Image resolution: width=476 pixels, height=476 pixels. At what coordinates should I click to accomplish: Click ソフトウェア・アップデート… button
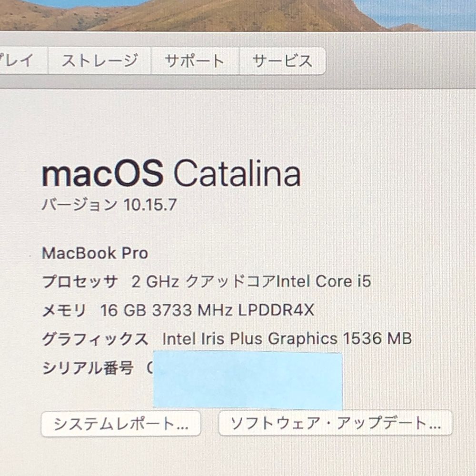pyautogui.click(x=336, y=423)
